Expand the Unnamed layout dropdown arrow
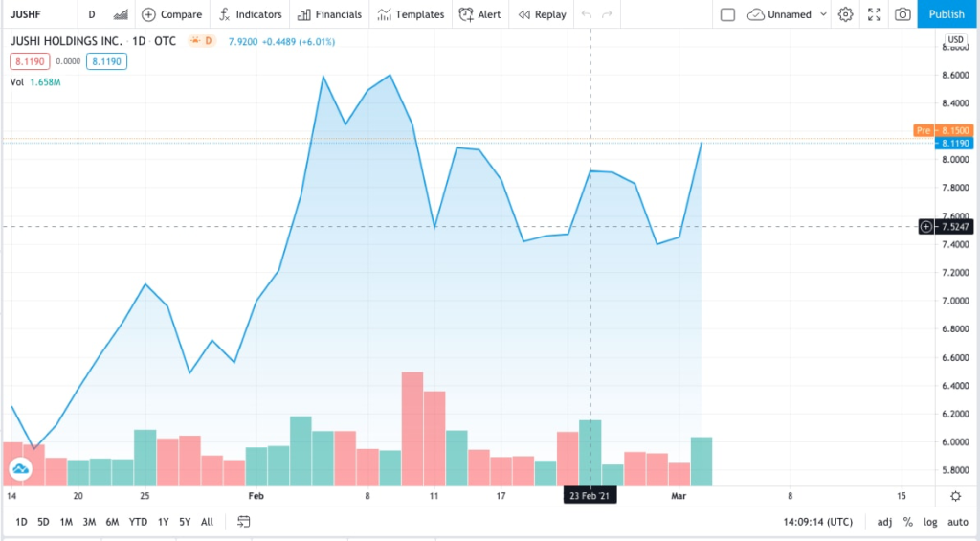This screenshot has height=541, width=980. [823, 13]
